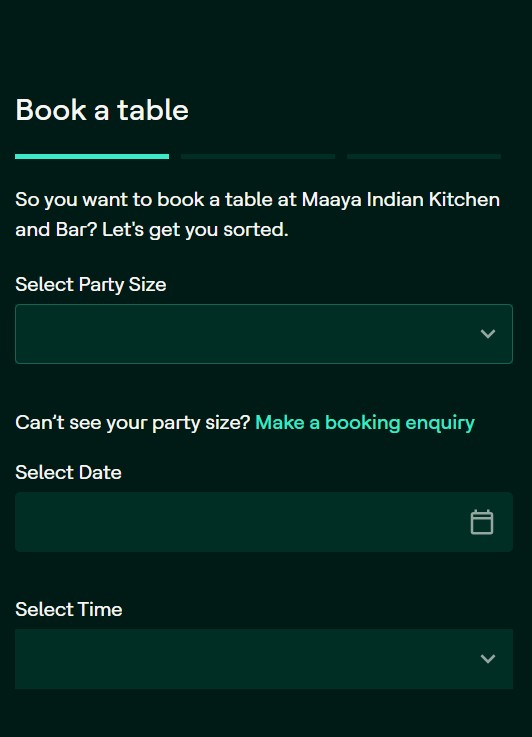The image size is (532, 737).
Task: Select the first highlighted progress step bar
Action: coord(92,156)
